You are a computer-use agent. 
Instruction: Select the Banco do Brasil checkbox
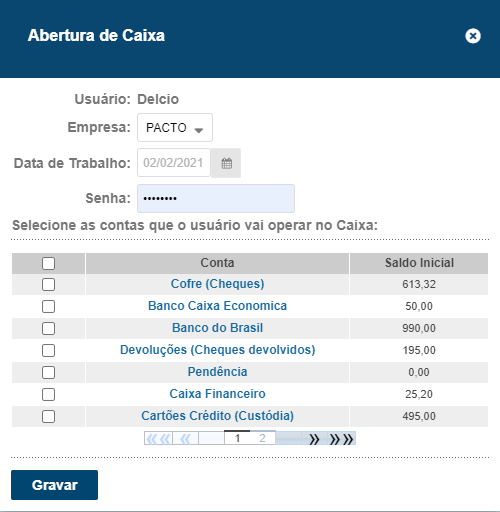(x=48, y=329)
